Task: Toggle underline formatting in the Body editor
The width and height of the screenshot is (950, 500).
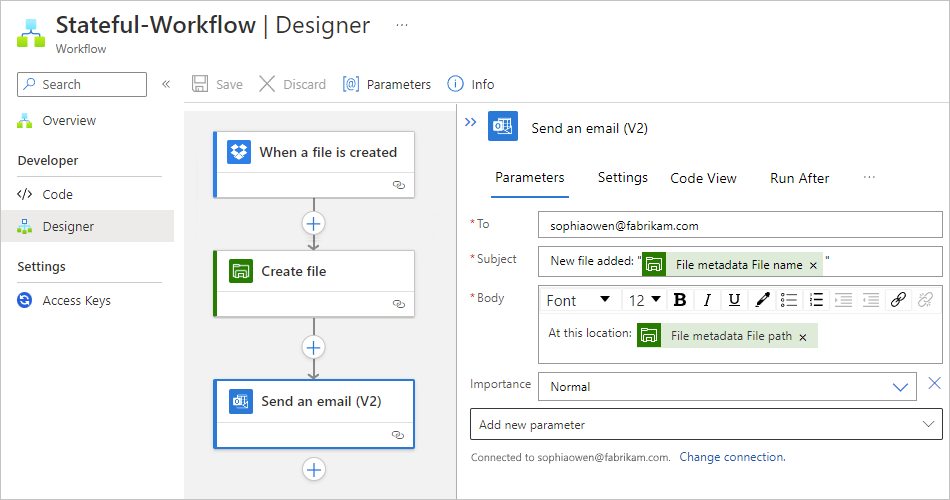Action: click(x=734, y=300)
